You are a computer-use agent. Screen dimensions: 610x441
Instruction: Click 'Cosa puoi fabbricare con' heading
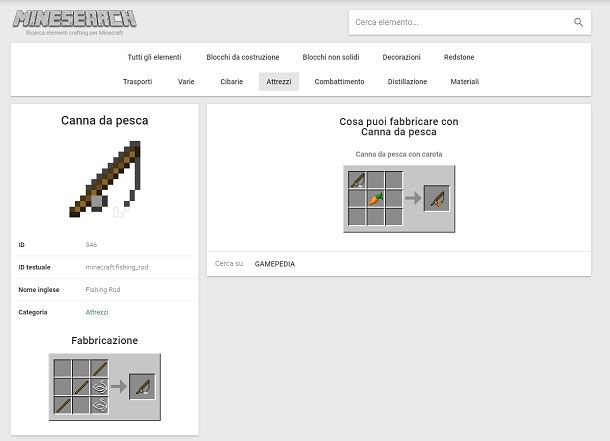399,122
